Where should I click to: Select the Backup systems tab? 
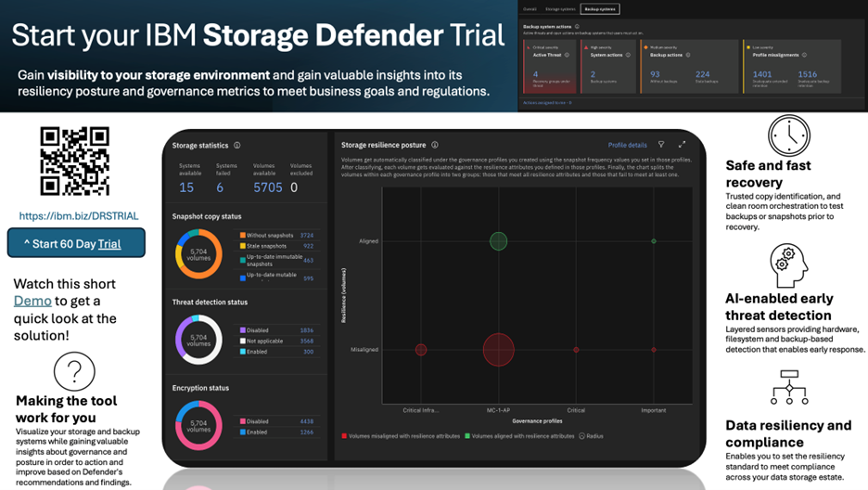coord(600,9)
